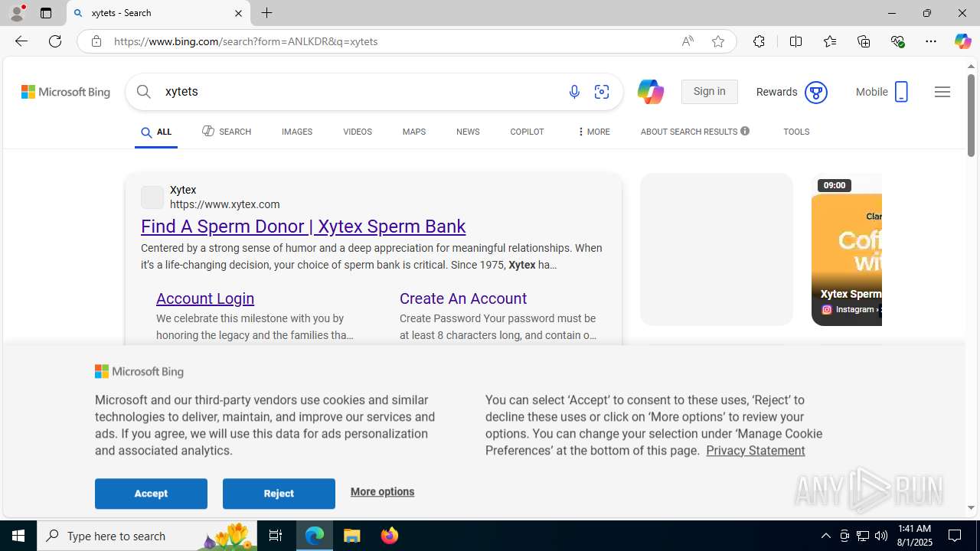Open the Create An Account sublink
The height and width of the screenshot is (551, 980).
463,298
